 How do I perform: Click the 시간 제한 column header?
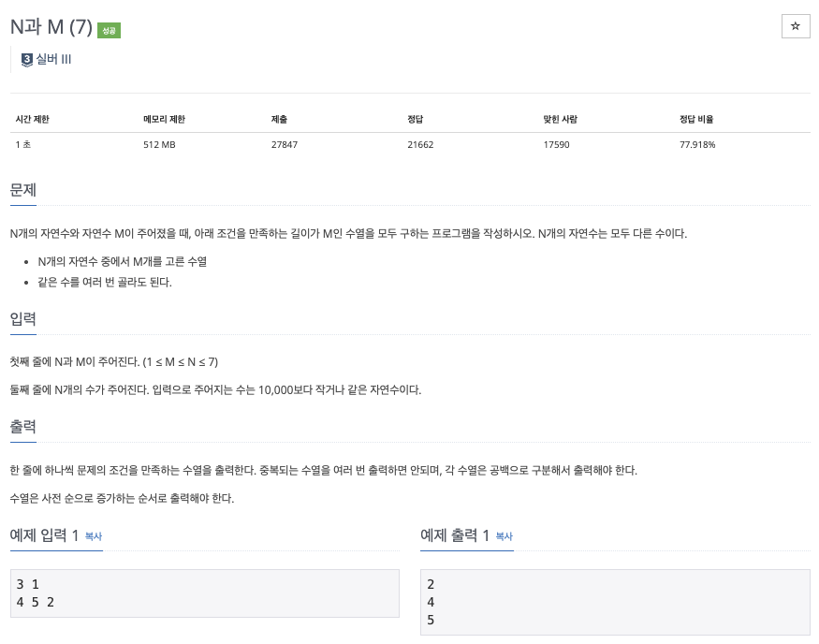click(x=33, y=119)
